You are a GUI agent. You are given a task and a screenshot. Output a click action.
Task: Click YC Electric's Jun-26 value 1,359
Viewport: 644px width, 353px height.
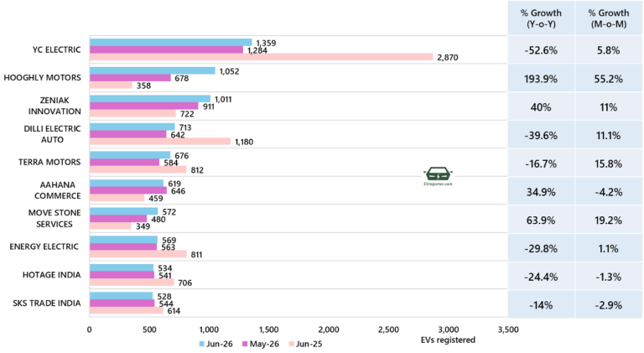click(x=266, y=43)
